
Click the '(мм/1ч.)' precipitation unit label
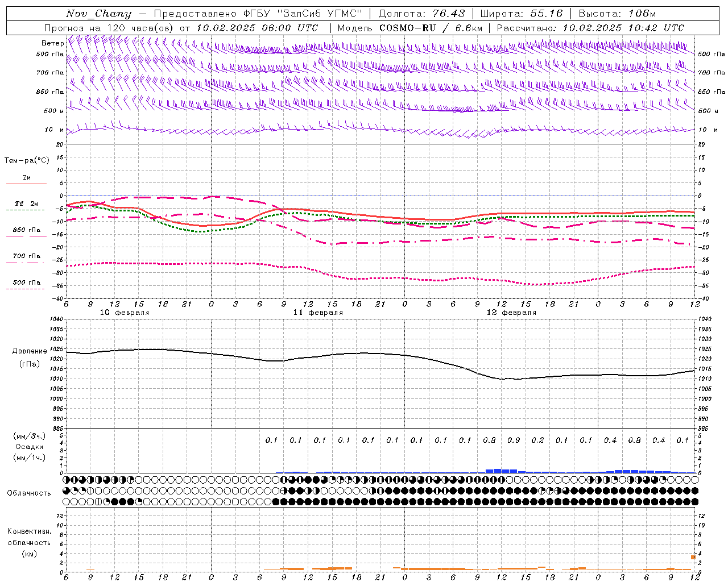click(x=30, y=458)
